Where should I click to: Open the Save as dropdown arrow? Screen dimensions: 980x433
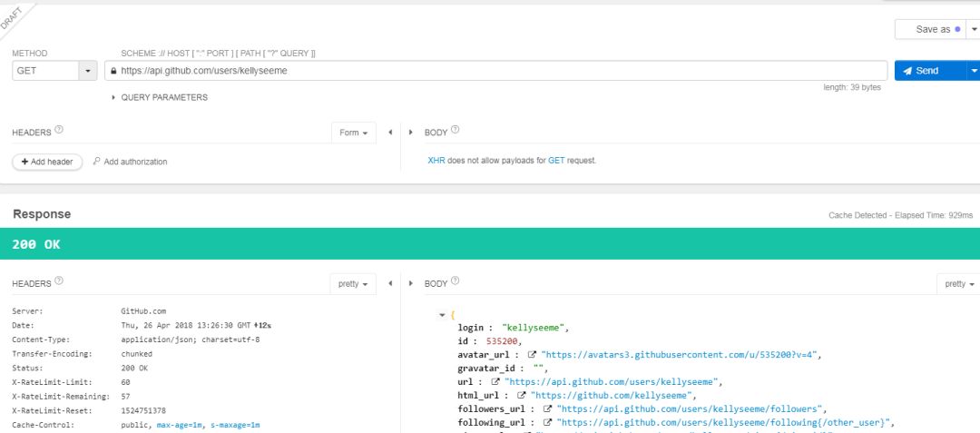click(973, 29)
